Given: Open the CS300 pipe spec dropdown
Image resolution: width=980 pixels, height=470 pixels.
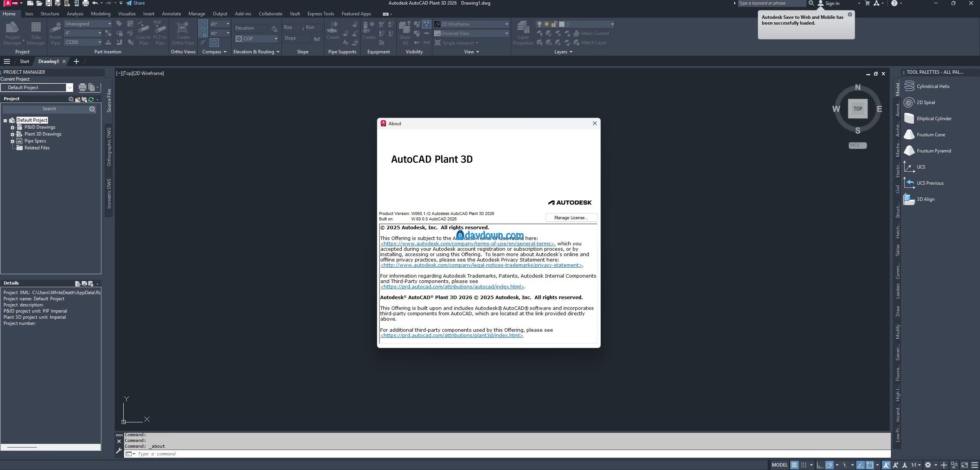Looking at the screenshot, I should (83, 42).
